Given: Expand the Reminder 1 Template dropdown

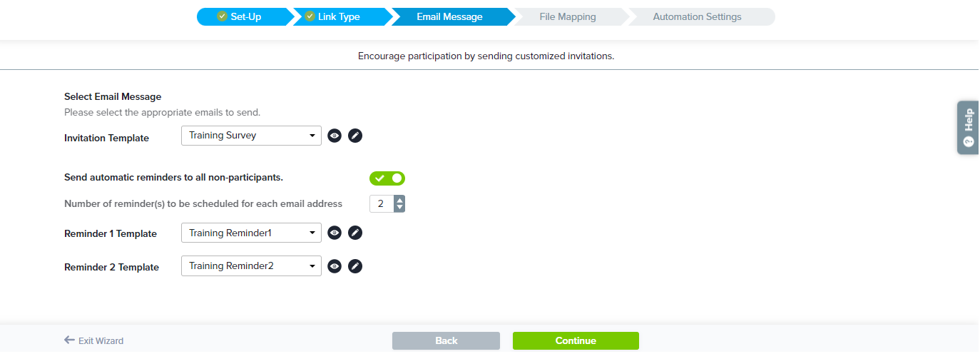Looking at the screenshot, I should coord(251,233).
